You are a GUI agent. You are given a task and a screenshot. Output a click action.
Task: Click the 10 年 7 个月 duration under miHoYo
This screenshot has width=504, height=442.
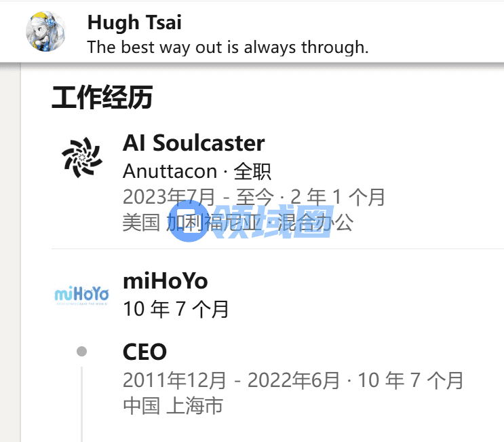pos(176,309)
